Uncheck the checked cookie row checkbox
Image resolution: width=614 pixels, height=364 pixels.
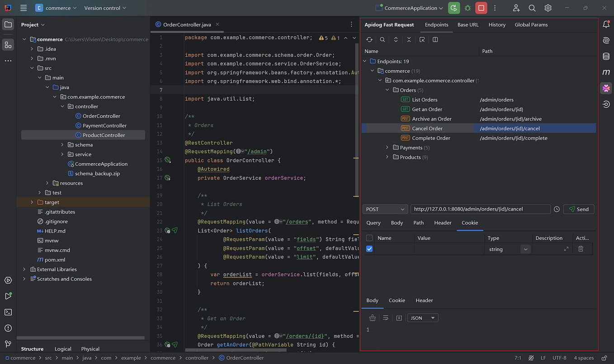(x=369, y=249)
